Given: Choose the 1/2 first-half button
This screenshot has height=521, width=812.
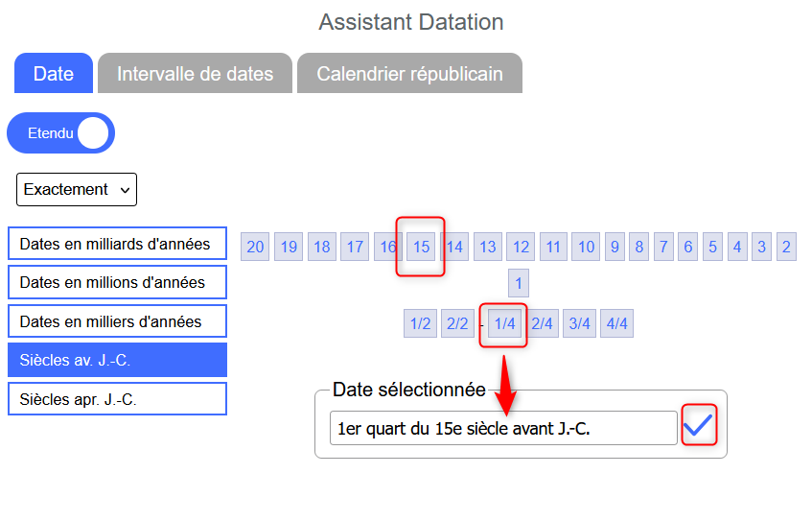Looking at the screenshot, I should pos(420,324).
